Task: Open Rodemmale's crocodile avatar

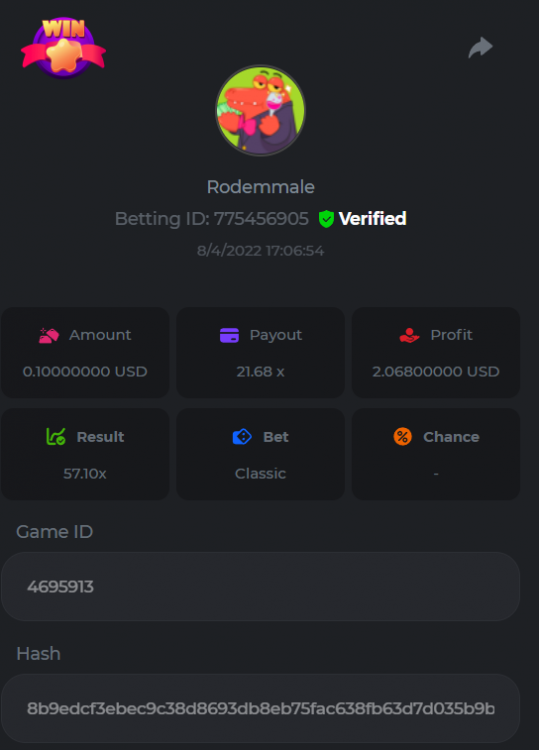Action: [x=260, y=110]
